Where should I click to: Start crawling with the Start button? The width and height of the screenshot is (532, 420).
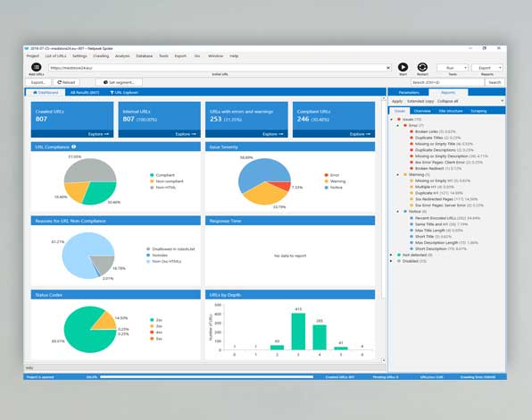403,67
